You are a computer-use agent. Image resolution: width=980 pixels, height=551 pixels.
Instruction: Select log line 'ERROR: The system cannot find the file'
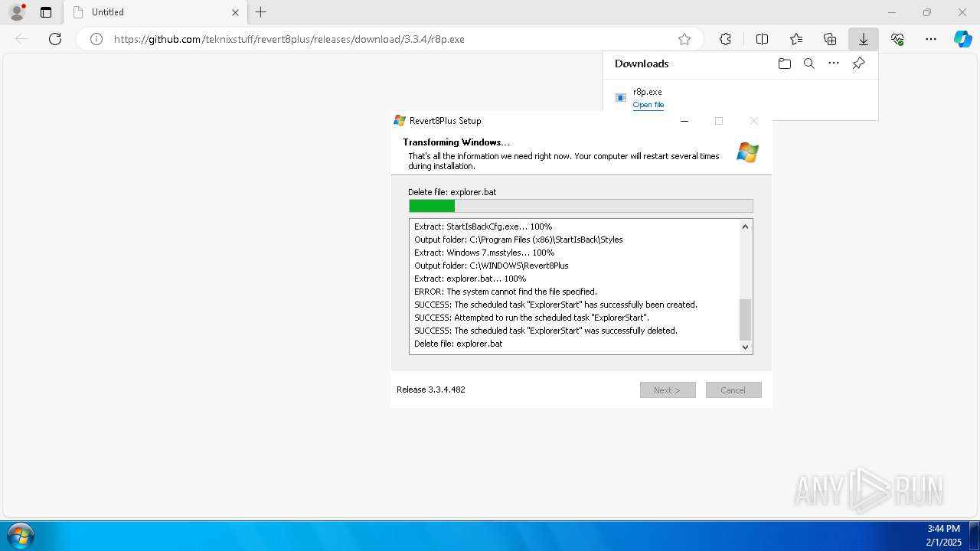click(x=505, y=292)
